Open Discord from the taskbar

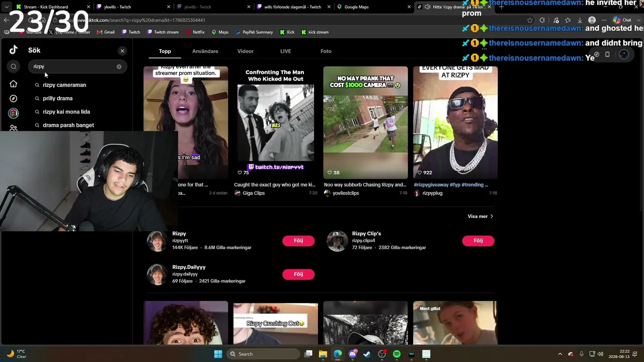[x=353, y=354]
